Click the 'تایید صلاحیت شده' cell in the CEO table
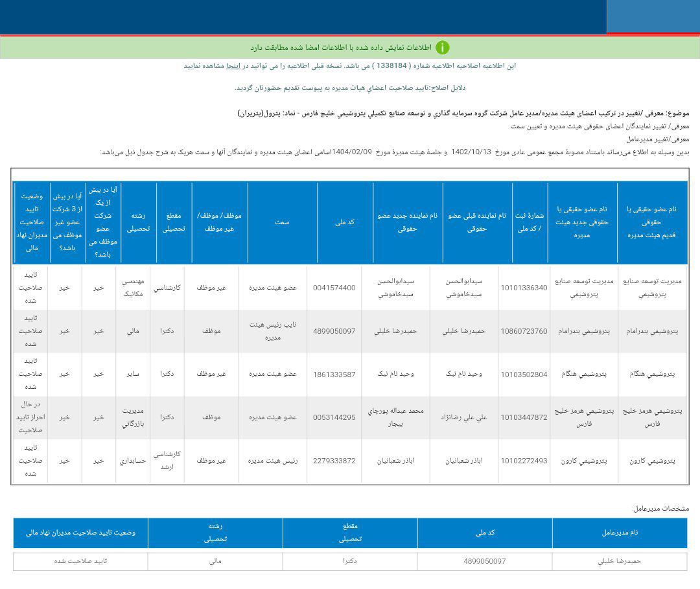The image size is (700, 589). [81, 561]
